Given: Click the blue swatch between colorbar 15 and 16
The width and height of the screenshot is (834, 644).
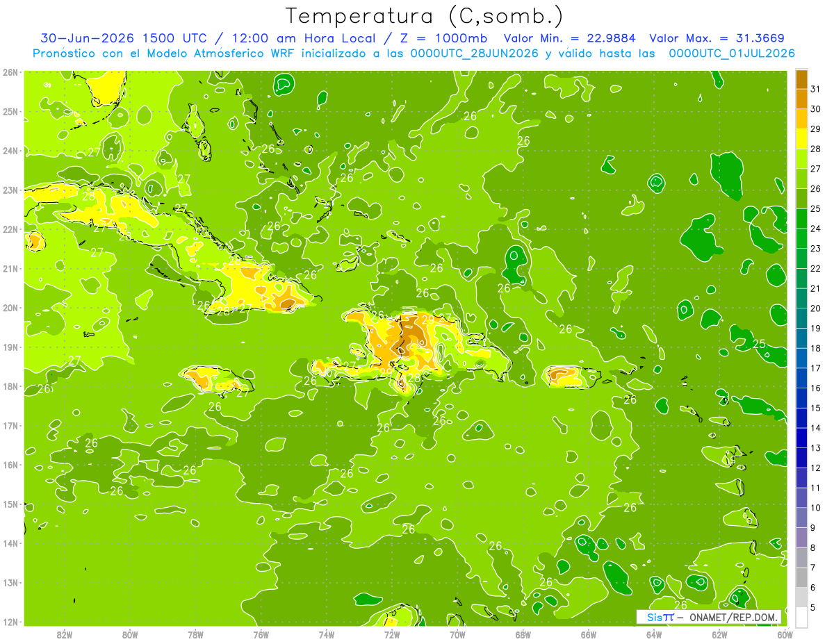Looking at the screenshot, I should tap(801, 398).
